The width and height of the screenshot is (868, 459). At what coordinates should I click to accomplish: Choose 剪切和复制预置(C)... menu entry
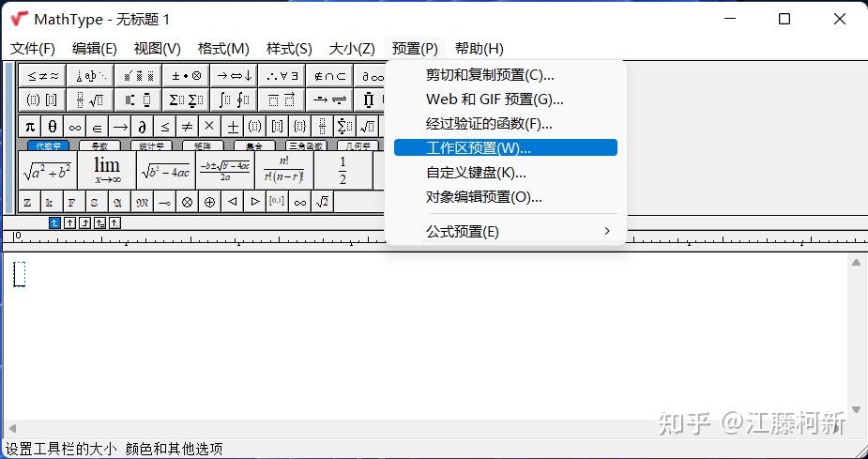click(506, 75)
